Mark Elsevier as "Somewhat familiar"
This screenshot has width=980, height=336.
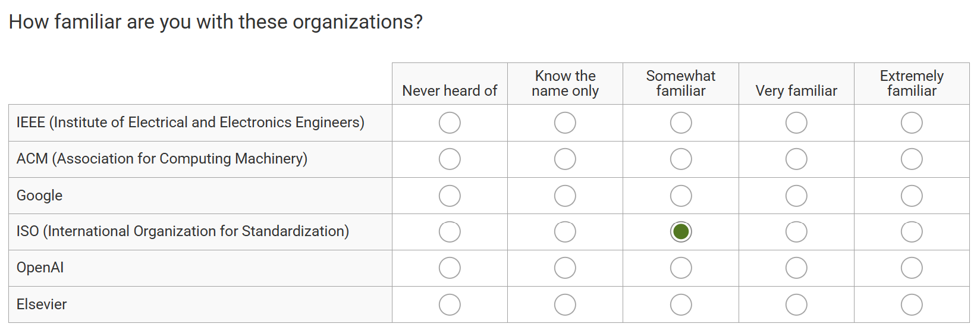coord(681,304)
